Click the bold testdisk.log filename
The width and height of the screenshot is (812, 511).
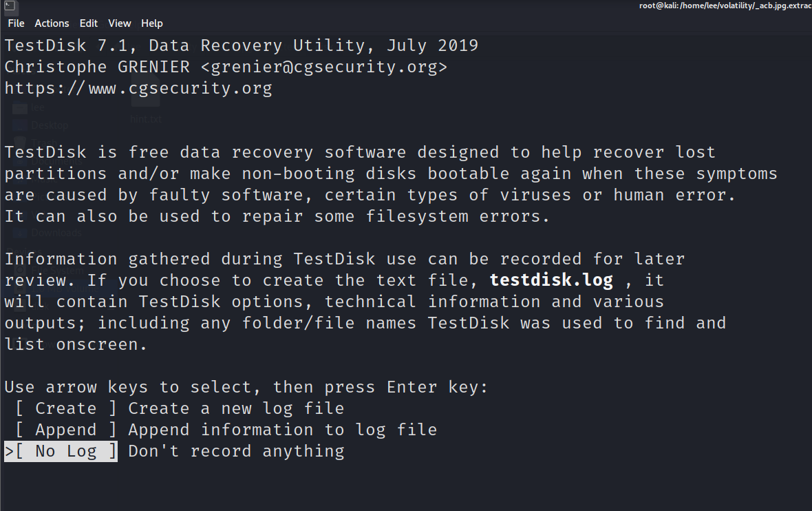coord(551,280)
